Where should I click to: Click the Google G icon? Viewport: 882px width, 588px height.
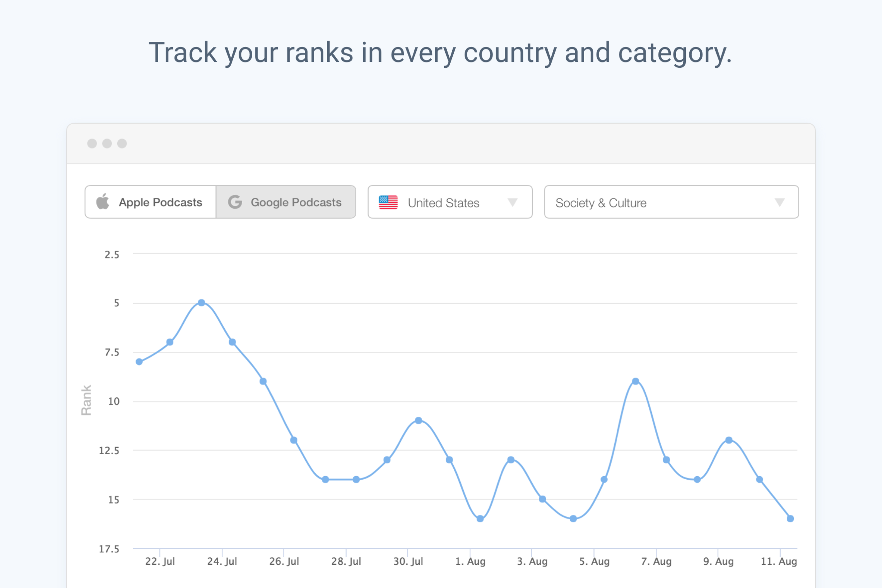point(235,202)
